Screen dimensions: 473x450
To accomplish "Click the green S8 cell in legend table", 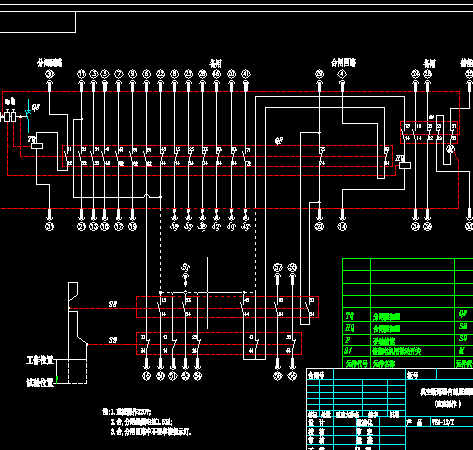I will 464,326.
